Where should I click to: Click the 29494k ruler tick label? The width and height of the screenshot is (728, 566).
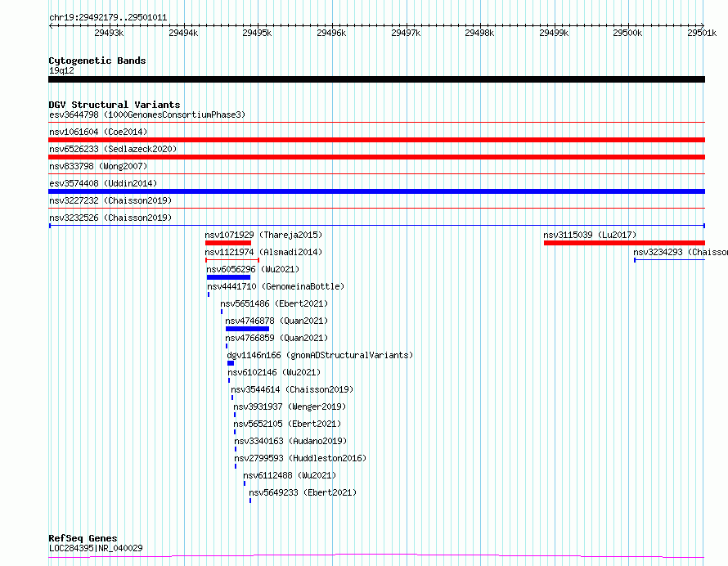tap(183, 33)
